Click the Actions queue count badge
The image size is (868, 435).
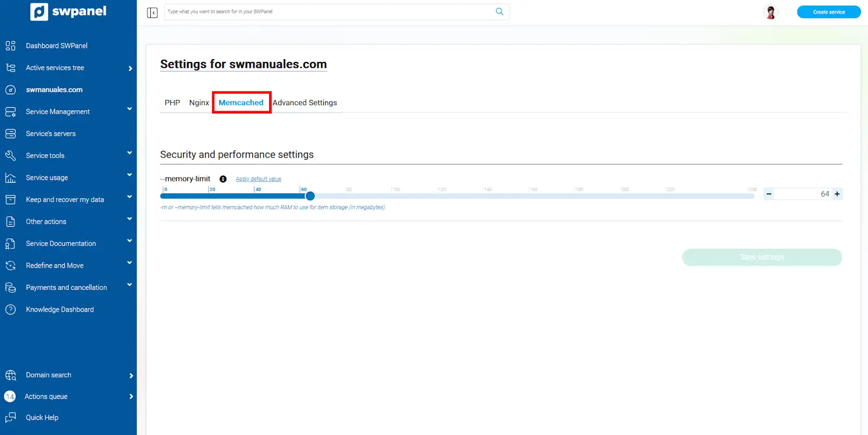[x=10, y=396]
